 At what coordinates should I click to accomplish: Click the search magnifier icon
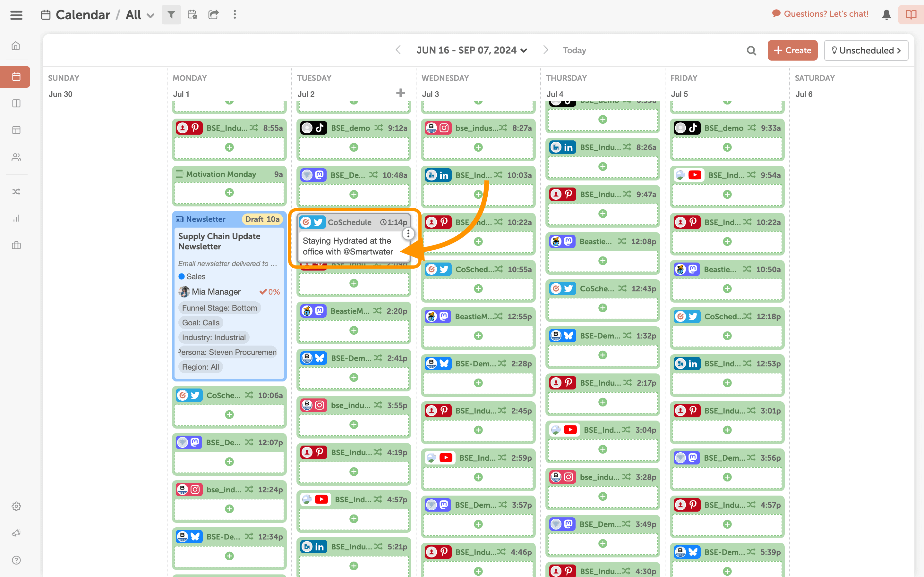tap(751, 50)
